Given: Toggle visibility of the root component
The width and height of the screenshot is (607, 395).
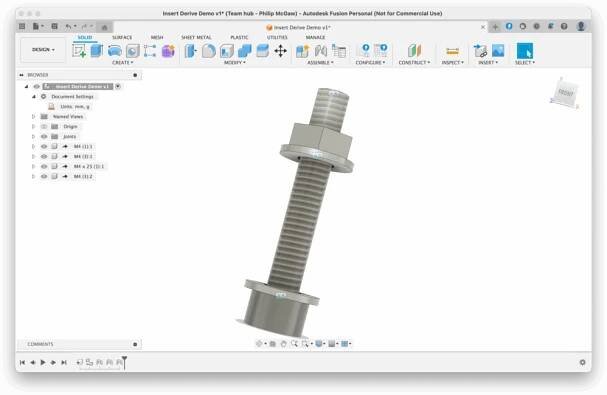Looking at the screenshot, I should click(x=36, y=86).
